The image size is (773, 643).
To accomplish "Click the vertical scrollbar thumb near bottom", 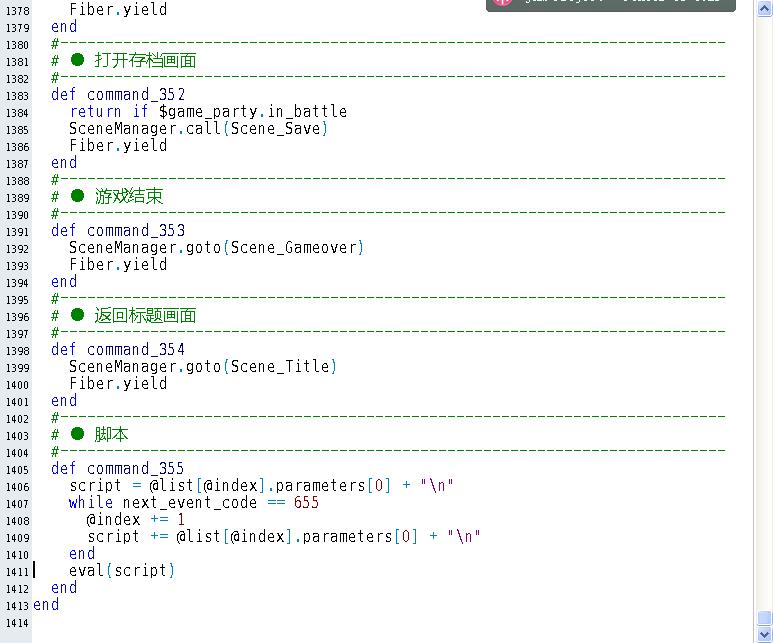I will [765, 618].
